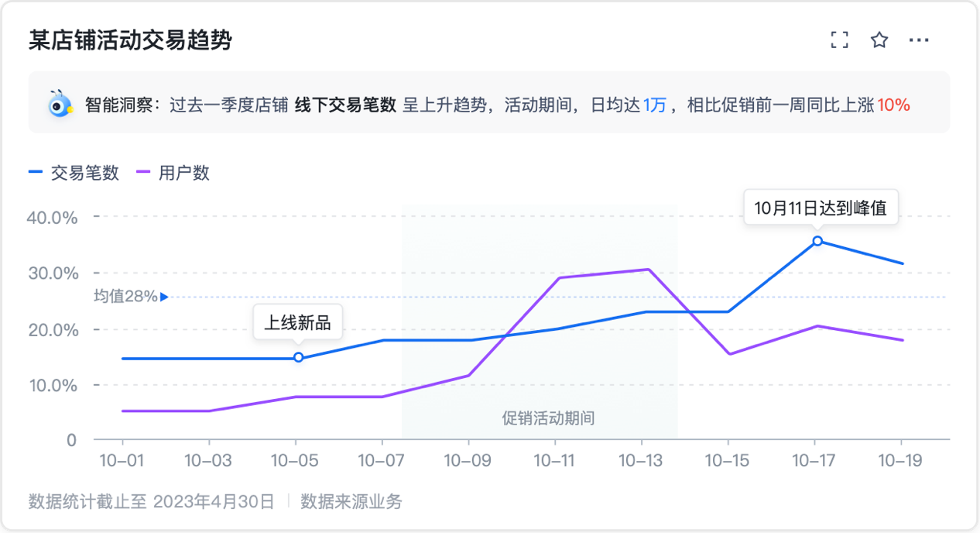The height and width of the screenshot is (533, 980).
Task: Click the chart title 某店铺活动交易趋势
Action: [130, 40]
